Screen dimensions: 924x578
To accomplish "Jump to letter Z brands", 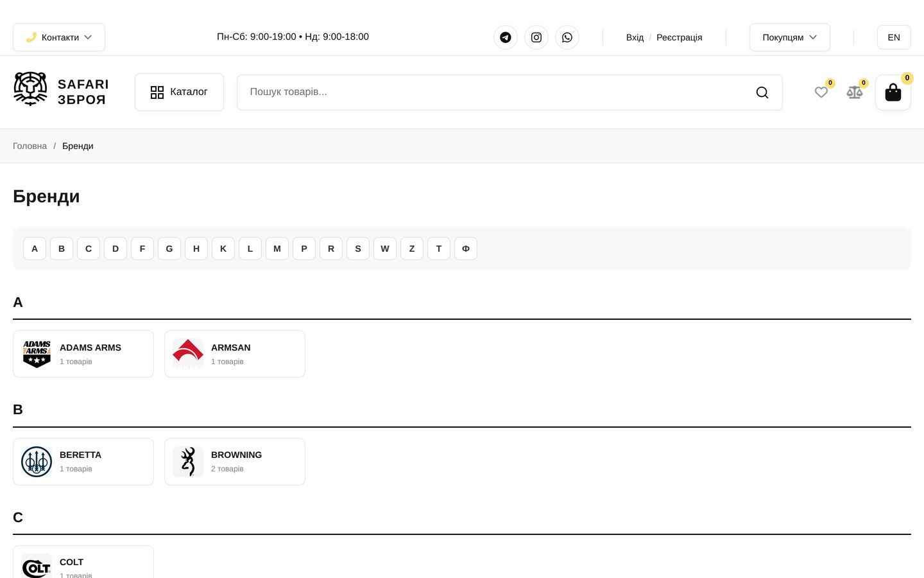I will click(x=412, y=249).
